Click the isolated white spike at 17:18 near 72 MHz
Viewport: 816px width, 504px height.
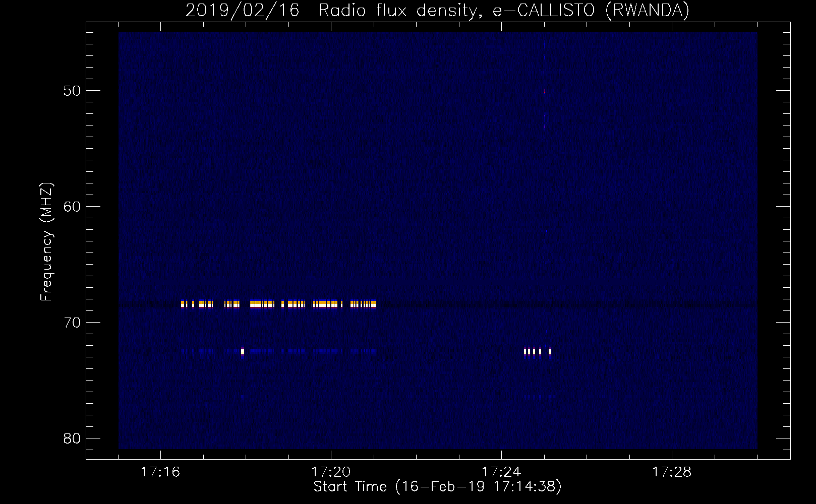point(243,351)
